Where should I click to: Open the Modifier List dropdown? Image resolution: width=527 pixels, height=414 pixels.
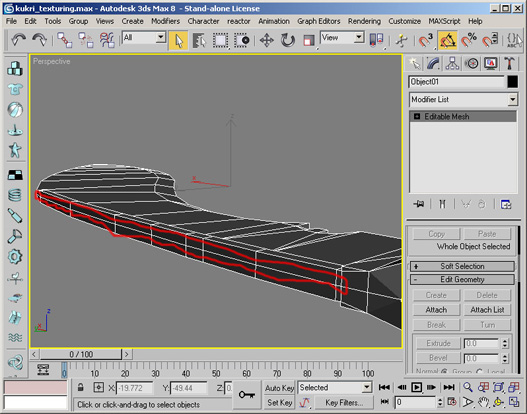pos(463,99)
